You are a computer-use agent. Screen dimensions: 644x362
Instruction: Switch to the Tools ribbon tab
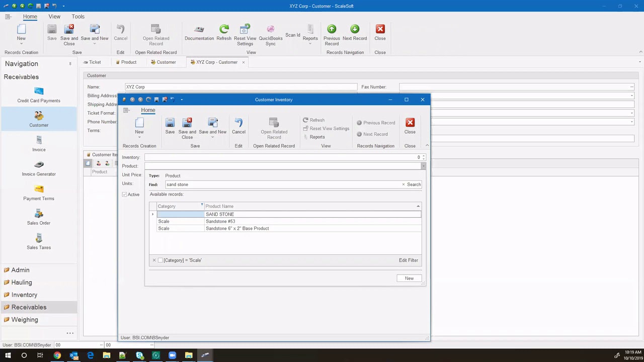coord(78,17)
